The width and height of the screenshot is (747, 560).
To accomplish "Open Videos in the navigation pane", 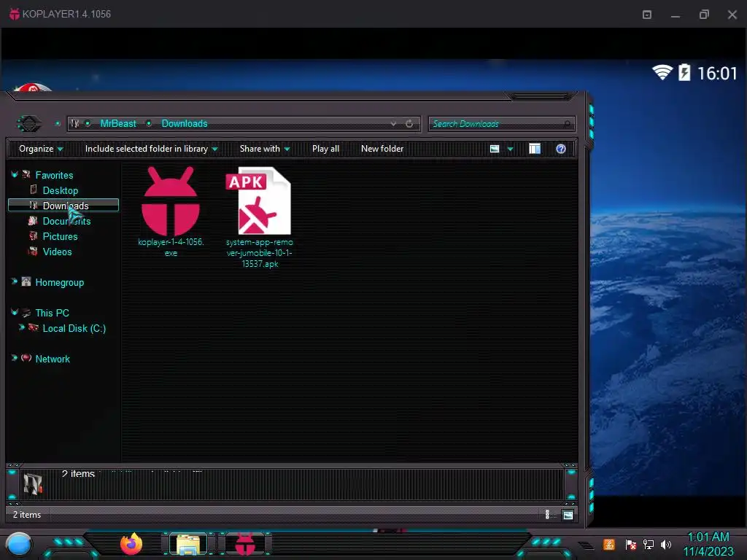I will pyautogui.click(x=57, y=252).
